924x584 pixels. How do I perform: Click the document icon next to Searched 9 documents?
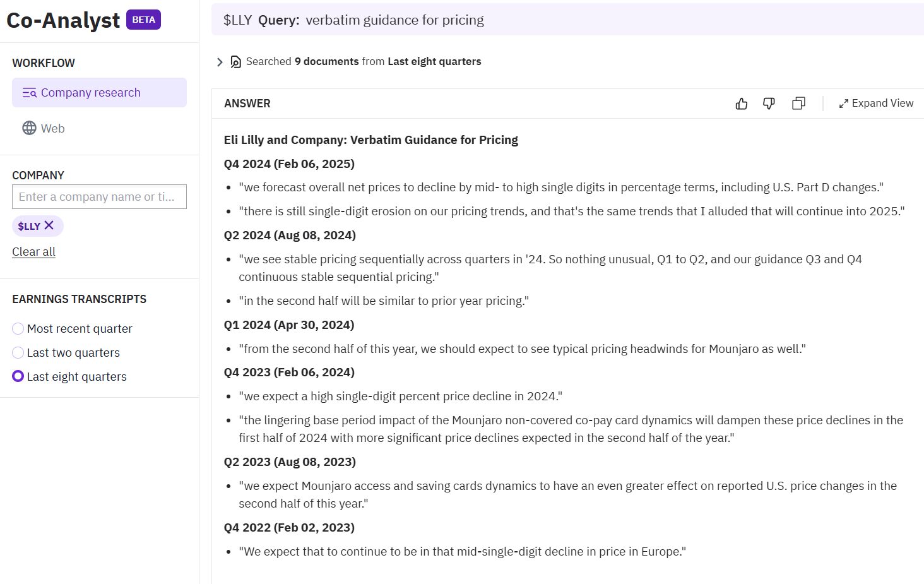[235, 61]
